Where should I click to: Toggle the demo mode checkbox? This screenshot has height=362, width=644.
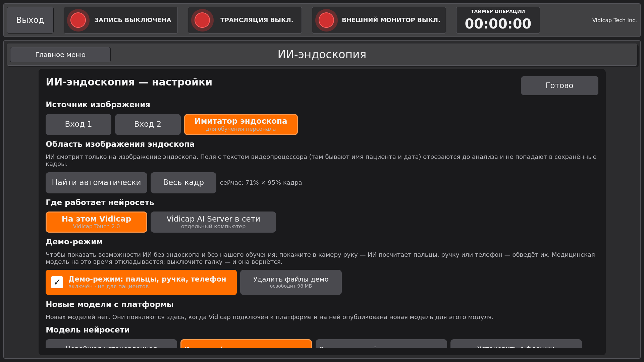click(57, 282)
